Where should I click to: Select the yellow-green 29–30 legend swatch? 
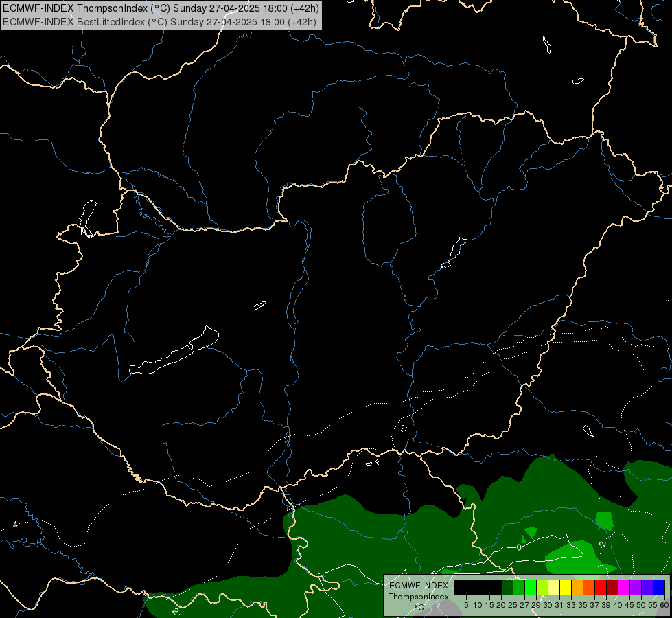[542, 587]
